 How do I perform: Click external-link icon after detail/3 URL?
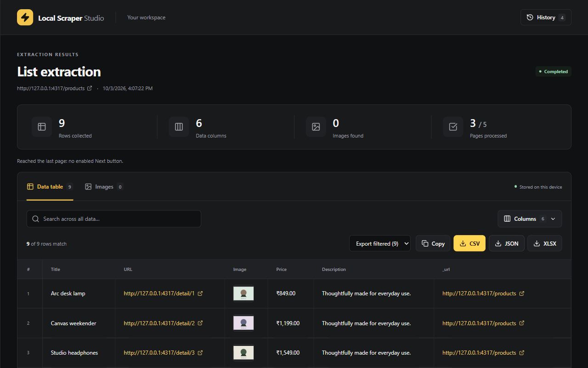pos(200,353)
